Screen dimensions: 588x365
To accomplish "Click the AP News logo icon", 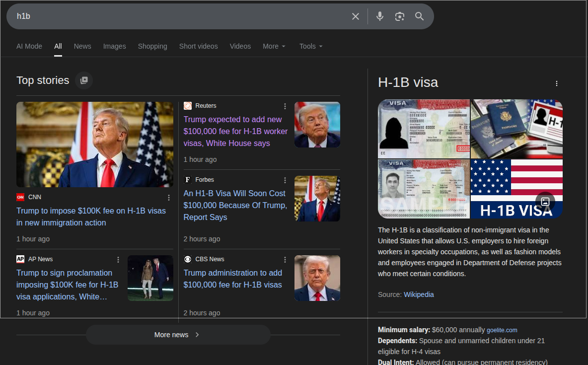I will [x=20, y=259].
